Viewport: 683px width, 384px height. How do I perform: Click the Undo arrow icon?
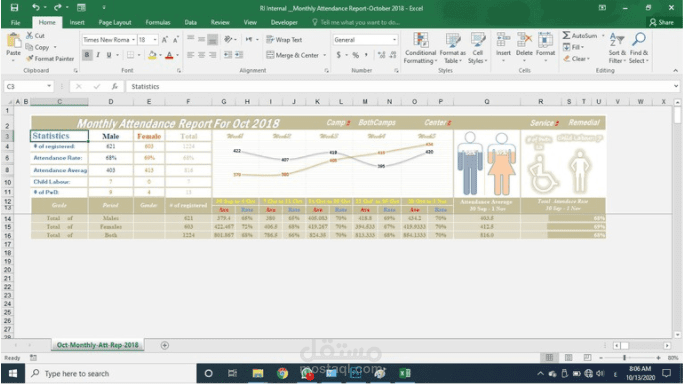point(36,7)
